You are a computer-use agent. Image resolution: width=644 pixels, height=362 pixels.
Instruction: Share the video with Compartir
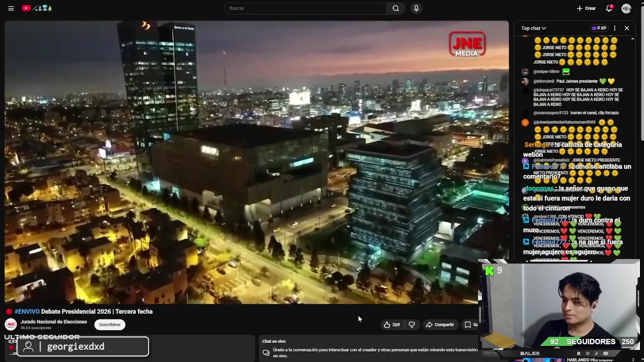point(440,325)
